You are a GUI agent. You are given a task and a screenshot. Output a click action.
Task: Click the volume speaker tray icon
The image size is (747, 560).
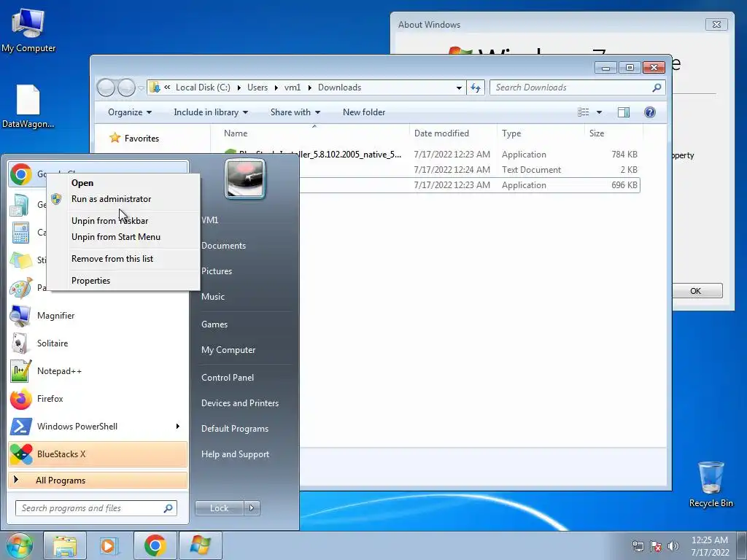click(673, 546)
